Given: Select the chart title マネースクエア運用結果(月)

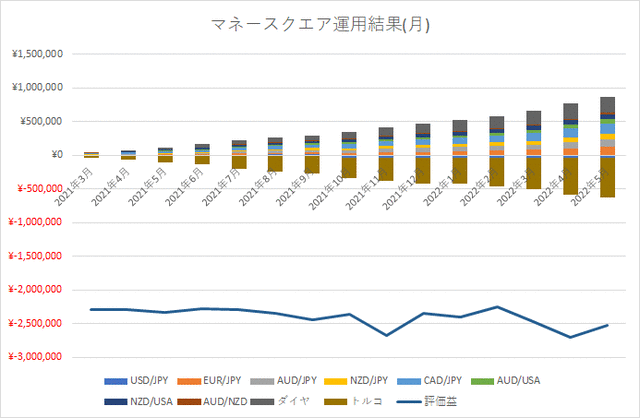Looking at the screenshot, I should click(x=320, y=24).
